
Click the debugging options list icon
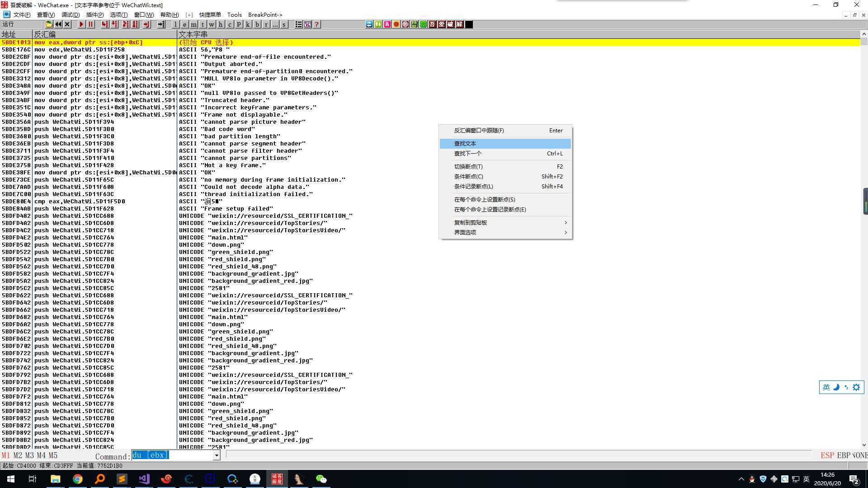[298, 24]
